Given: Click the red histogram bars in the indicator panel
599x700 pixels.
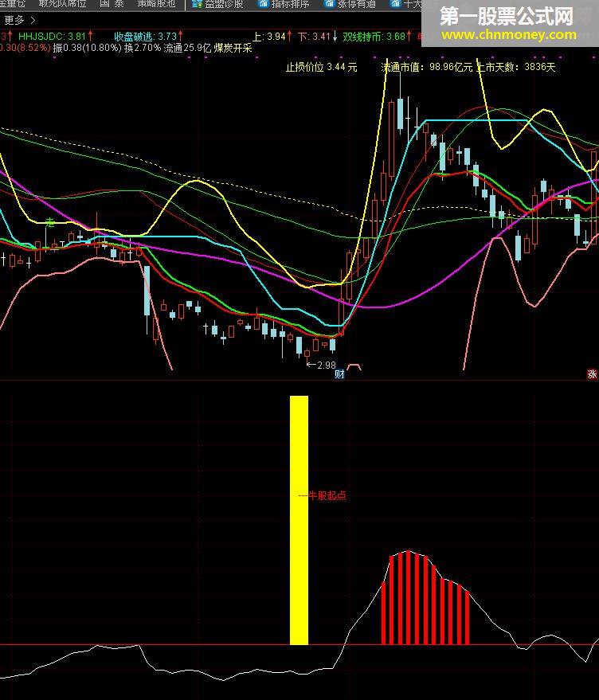Looking at the screenshot, I should click(x=425, y=598).
